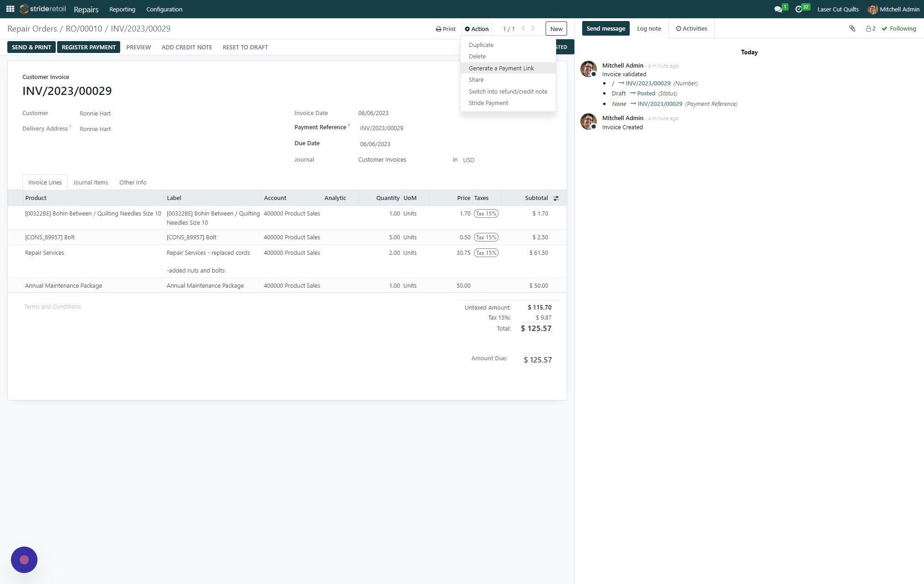Click the Invoice Date 06/06/2023 value
The width and height of the screenshot is (924, 584).
coord(373,113)
